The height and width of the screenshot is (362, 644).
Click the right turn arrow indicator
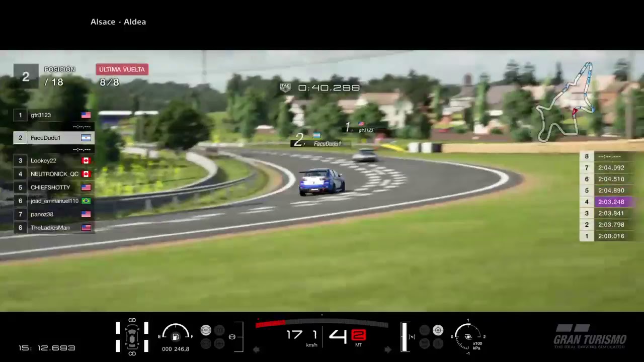tap(387, 350)
